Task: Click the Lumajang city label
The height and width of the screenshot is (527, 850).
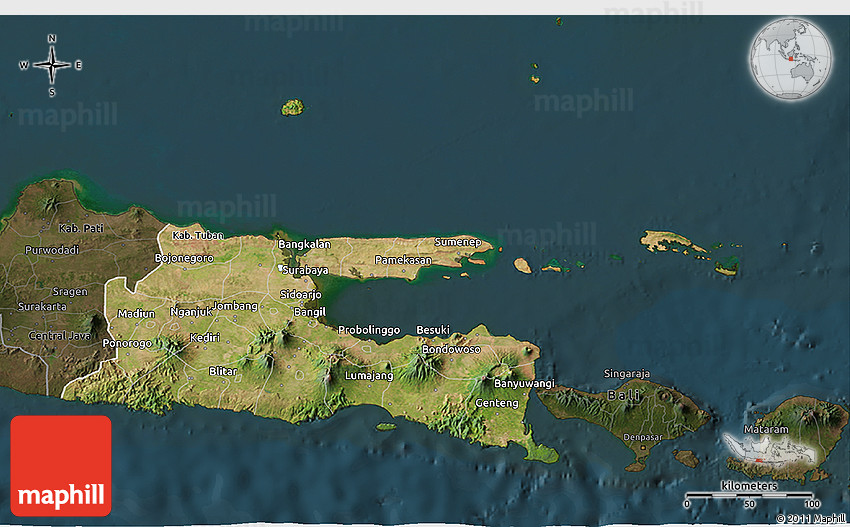Action: coord(368,376)
